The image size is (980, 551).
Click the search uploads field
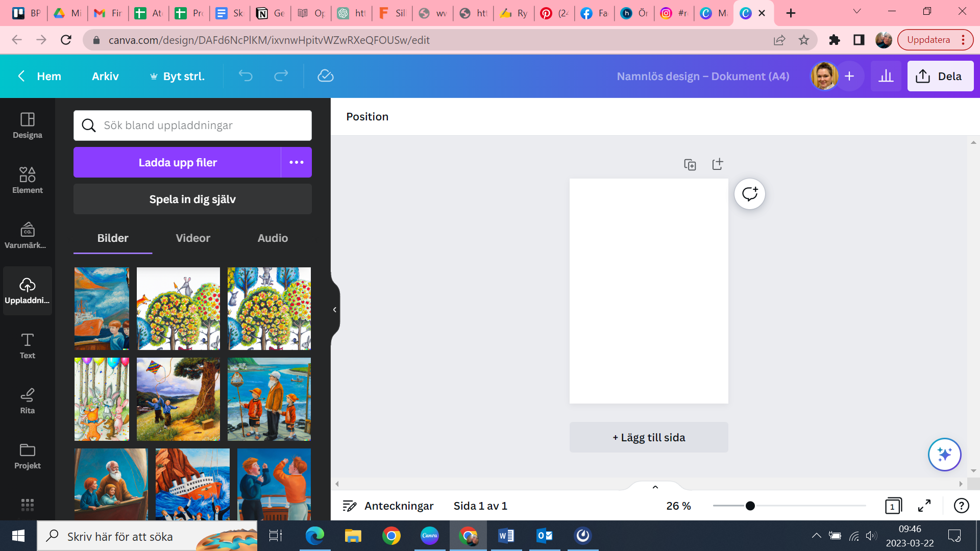pyautogui.click(x=192, y=126)
